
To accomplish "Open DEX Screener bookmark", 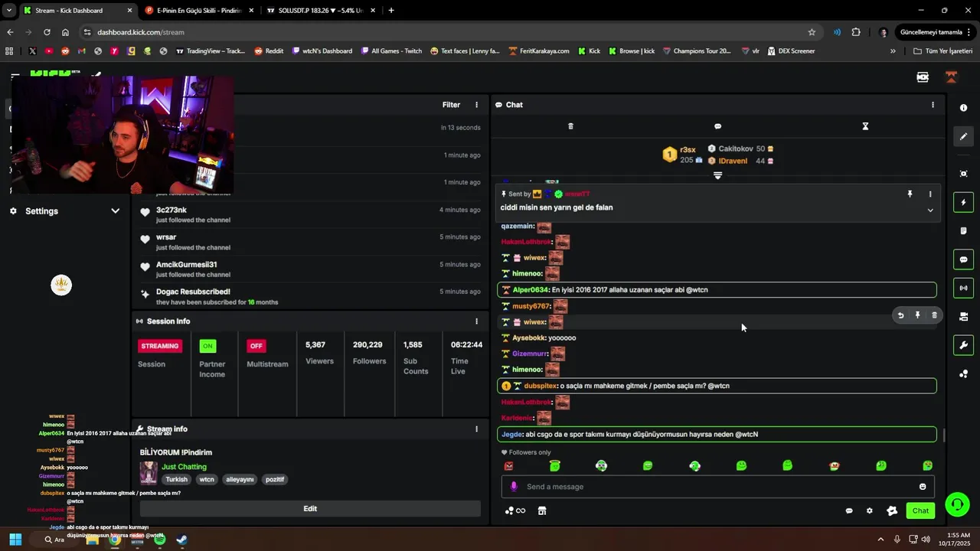I will click(790, 51).
